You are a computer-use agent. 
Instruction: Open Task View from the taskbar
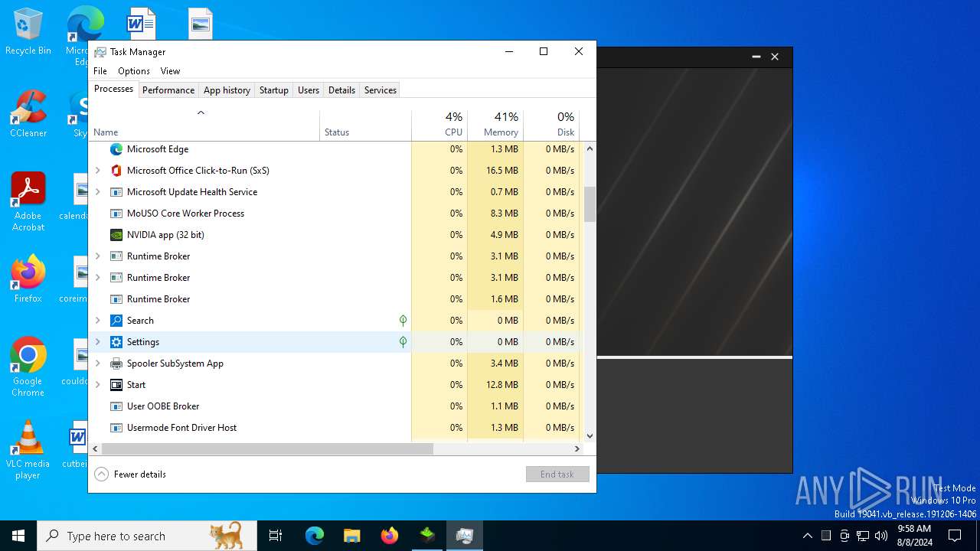click(276, 536)
